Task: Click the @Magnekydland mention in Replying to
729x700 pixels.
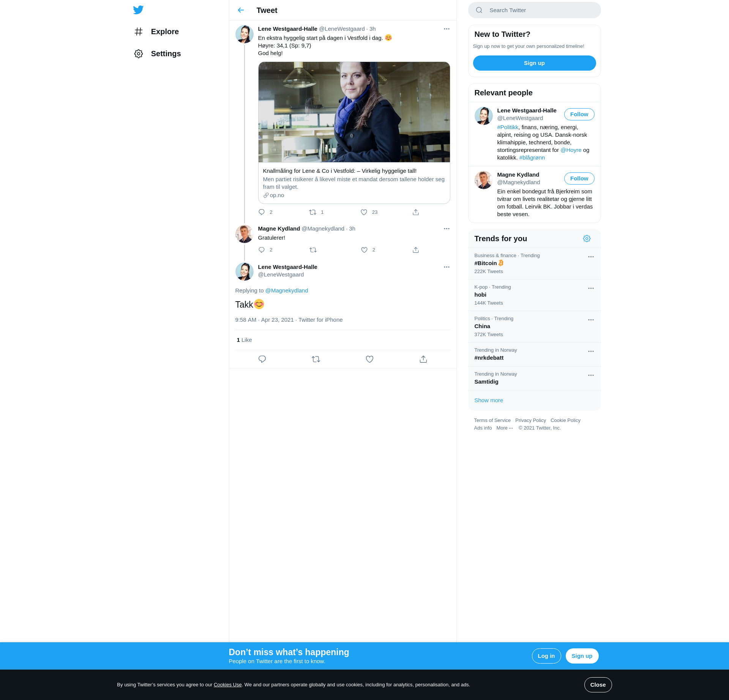Action: coord(287,291)
